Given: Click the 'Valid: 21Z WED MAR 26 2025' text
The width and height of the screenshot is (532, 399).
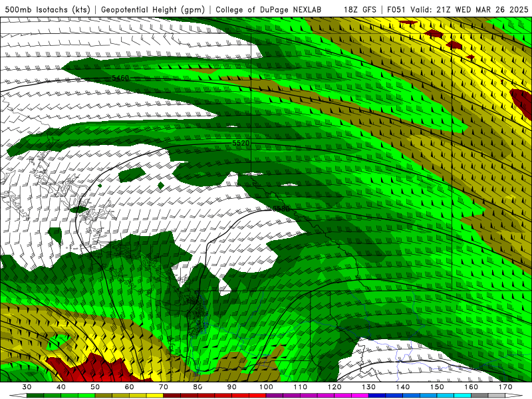Looking at the screenshot, I should pos(469,9).
